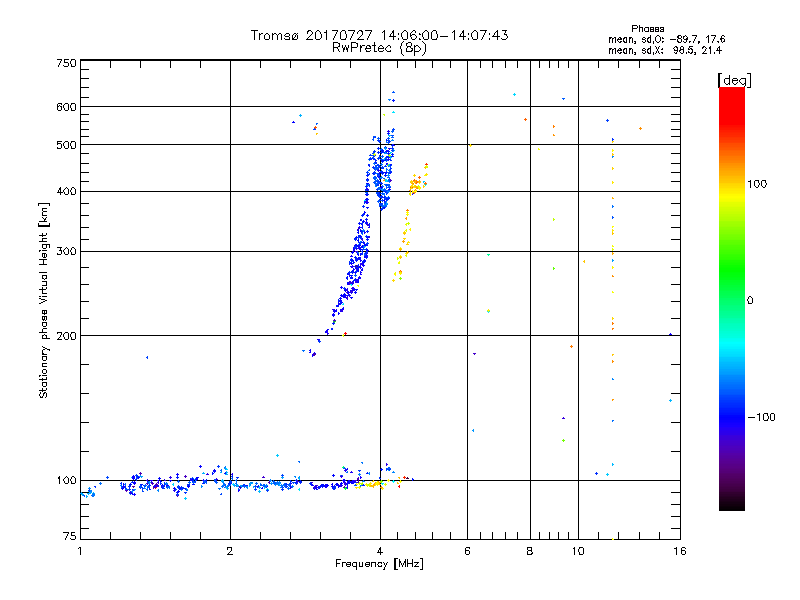Click the y-axis tick value "400"
Image resolution: width=800 pixels, height=600 pixels.
pos(66,191)
